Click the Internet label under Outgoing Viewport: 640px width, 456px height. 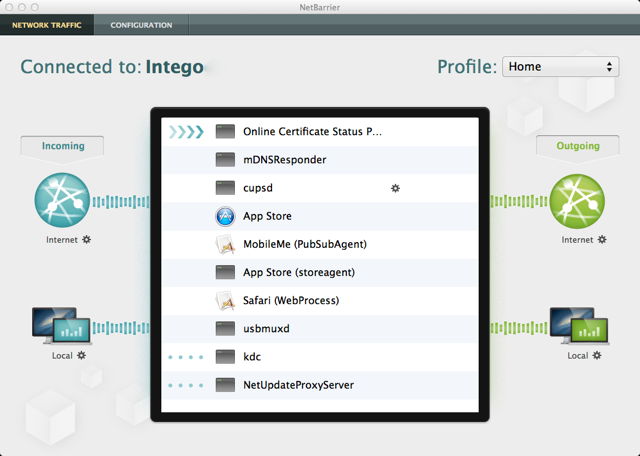click(x=577, y=240)
